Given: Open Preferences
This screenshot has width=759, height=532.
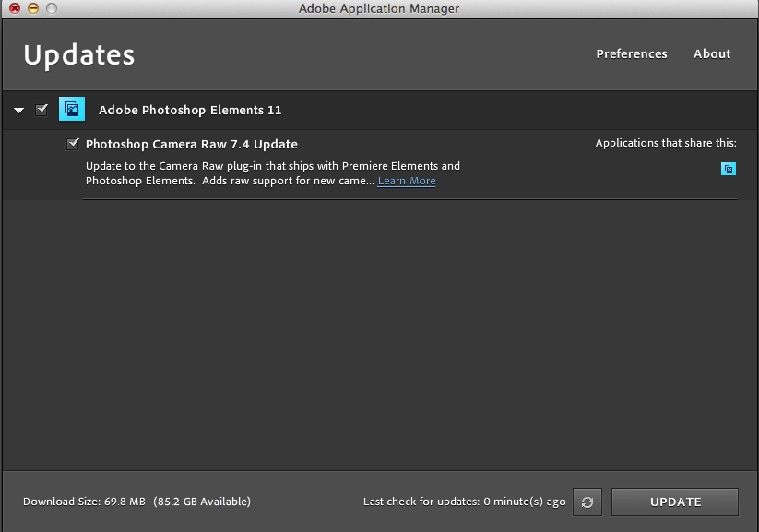Looking at the screenshot, I should tap(631, 53).
